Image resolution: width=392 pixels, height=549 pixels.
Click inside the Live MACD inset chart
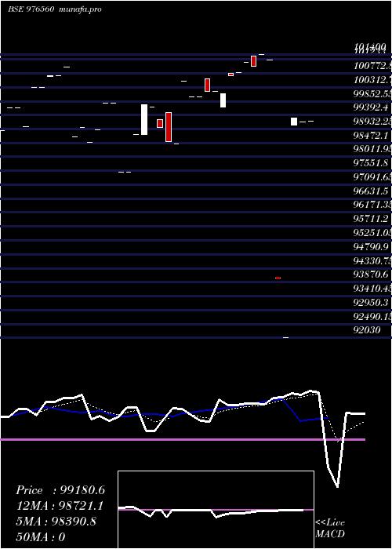tap(216, 510)
